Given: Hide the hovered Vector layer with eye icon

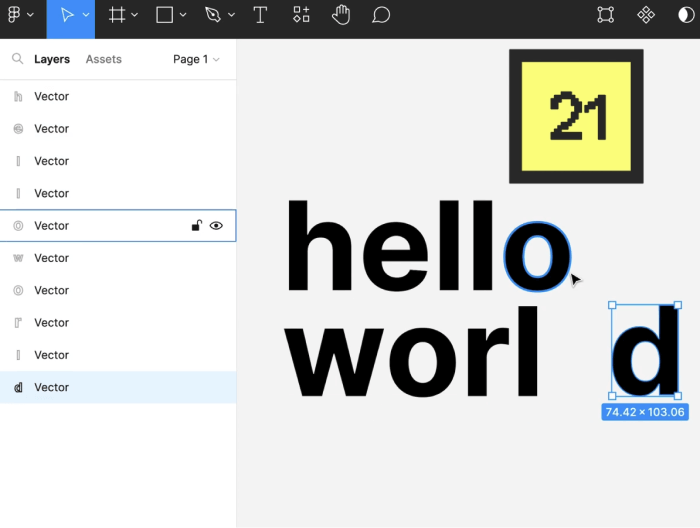Looking at the screenshot, I should coord(216,226).
